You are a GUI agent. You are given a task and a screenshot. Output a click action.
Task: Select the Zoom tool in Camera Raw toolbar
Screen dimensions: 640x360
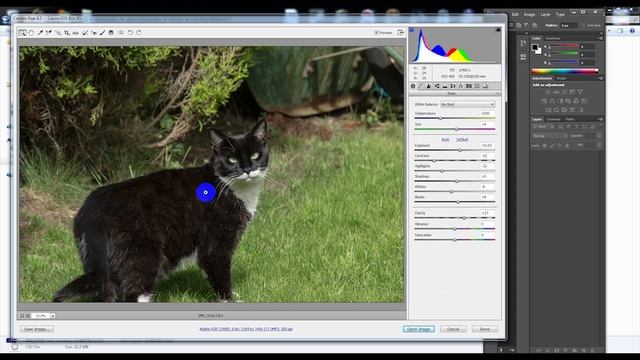[22, 33]
